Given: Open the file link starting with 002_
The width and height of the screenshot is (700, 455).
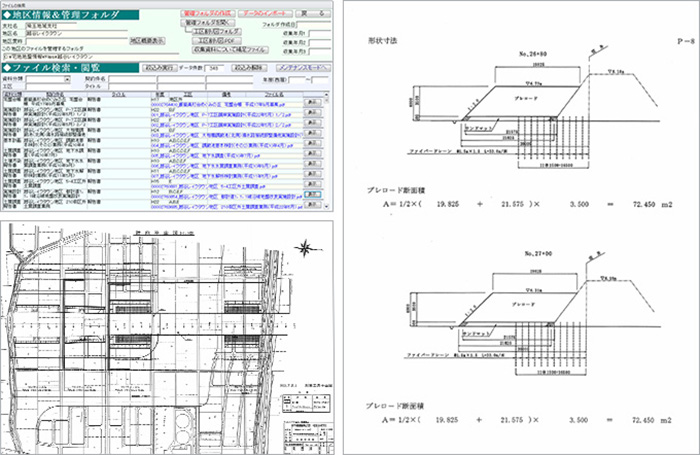Looking at the screenshot, I should click(221, 125).
